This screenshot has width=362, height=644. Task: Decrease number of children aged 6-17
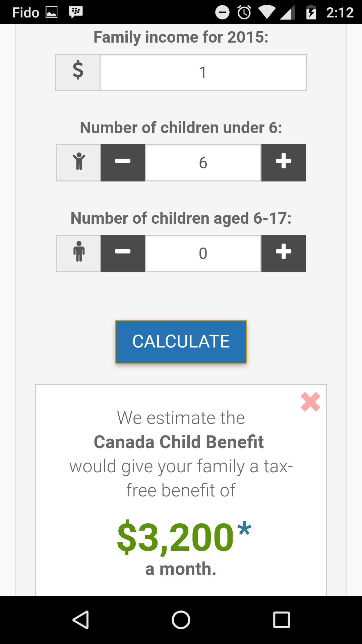point(123,254)
